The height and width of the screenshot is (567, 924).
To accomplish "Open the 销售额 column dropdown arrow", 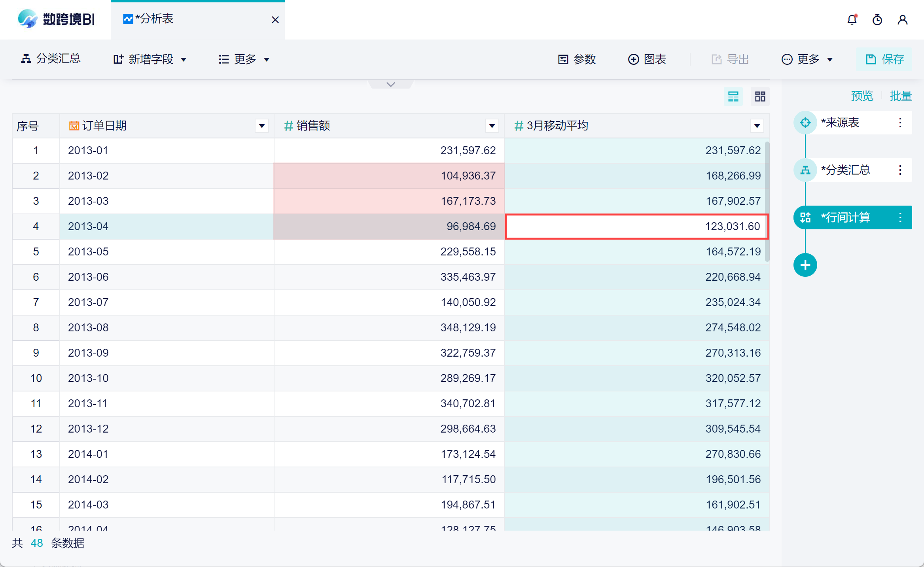I will click(492, 126).
